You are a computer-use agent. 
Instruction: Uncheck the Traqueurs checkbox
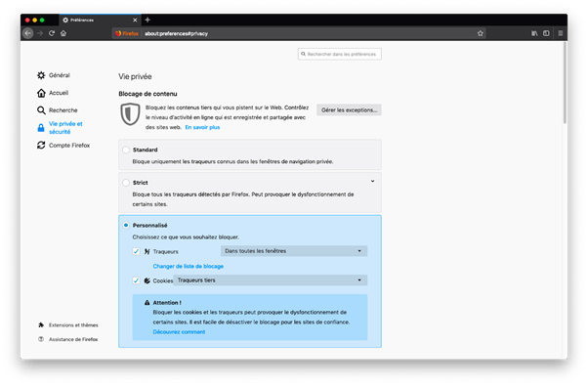click(x=136, y=251)
